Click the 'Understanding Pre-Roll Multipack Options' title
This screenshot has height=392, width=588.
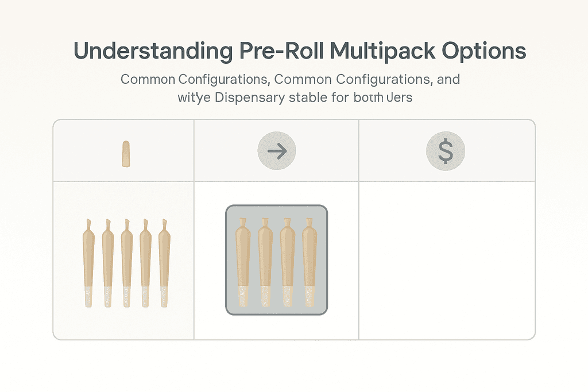[x=300, y=51]
